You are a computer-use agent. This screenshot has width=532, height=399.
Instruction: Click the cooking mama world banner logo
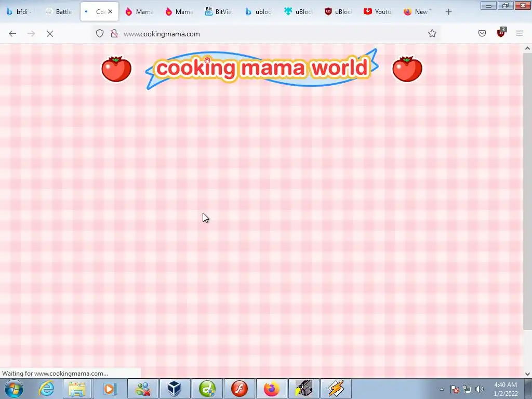(262, 69)
